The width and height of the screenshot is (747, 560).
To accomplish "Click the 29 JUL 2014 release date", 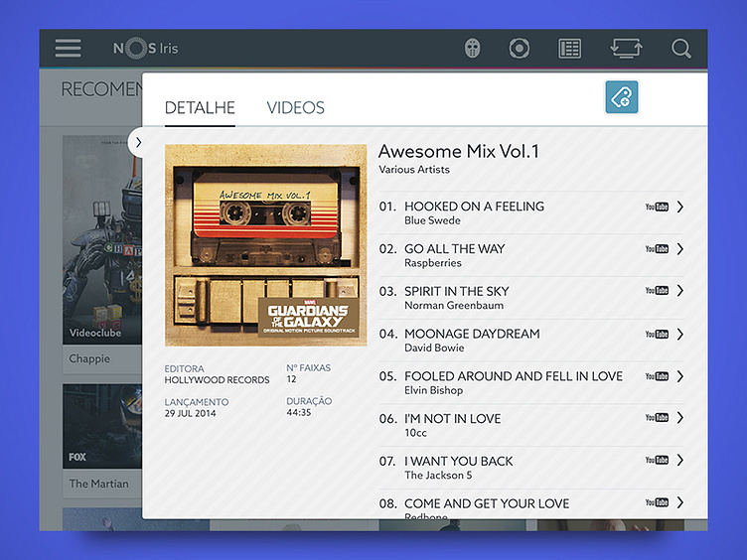I will point(190,413).
